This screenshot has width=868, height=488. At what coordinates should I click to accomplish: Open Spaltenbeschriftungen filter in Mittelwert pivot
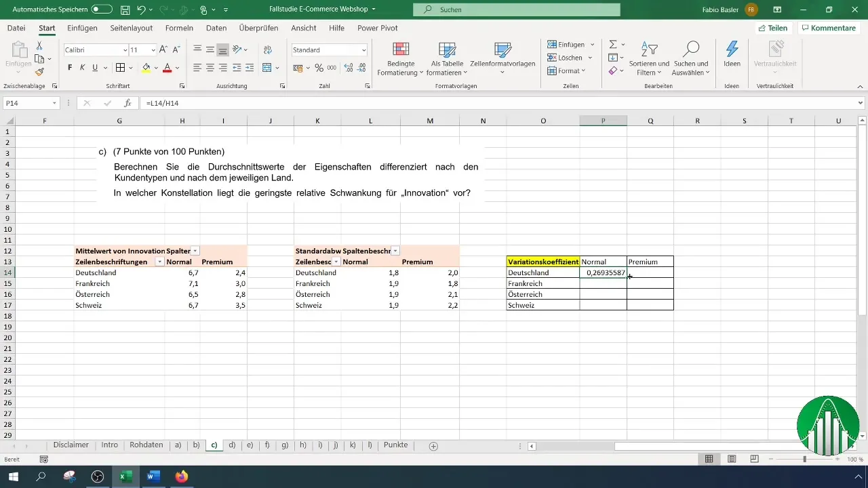(x=195, y=251)
